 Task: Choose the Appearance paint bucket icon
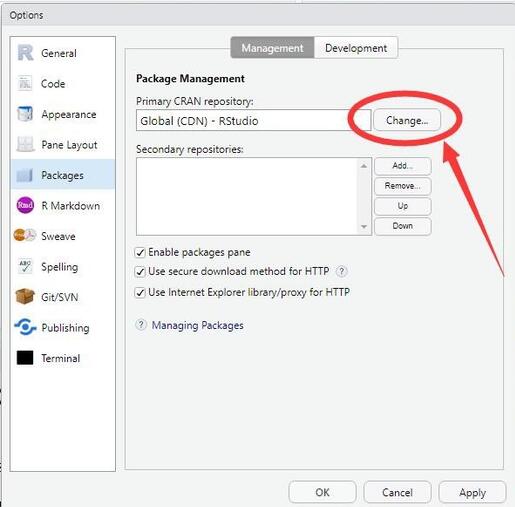(25, 114)
